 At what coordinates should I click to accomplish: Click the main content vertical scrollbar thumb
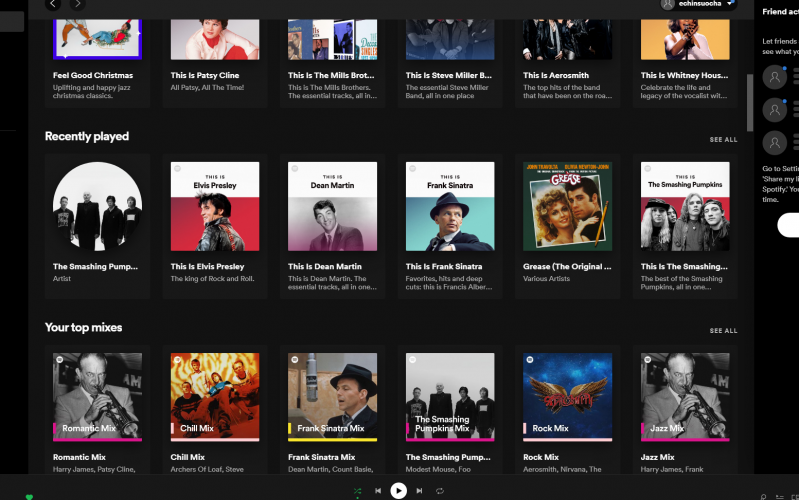tap(750, 103)
